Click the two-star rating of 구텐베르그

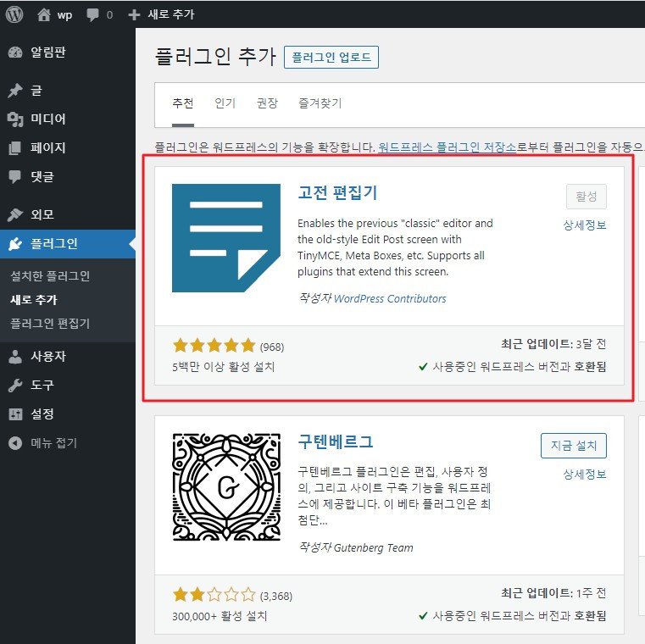(x=214, y=595)
